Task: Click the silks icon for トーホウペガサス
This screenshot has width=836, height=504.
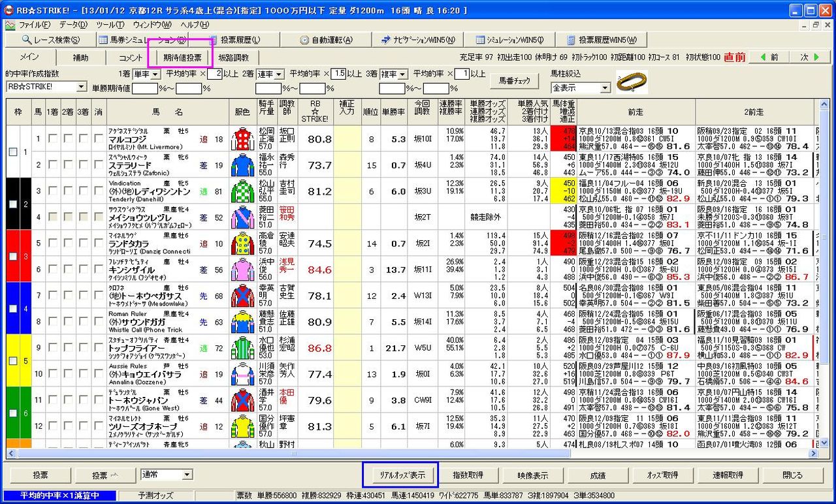Action: [x=242, y=295]
